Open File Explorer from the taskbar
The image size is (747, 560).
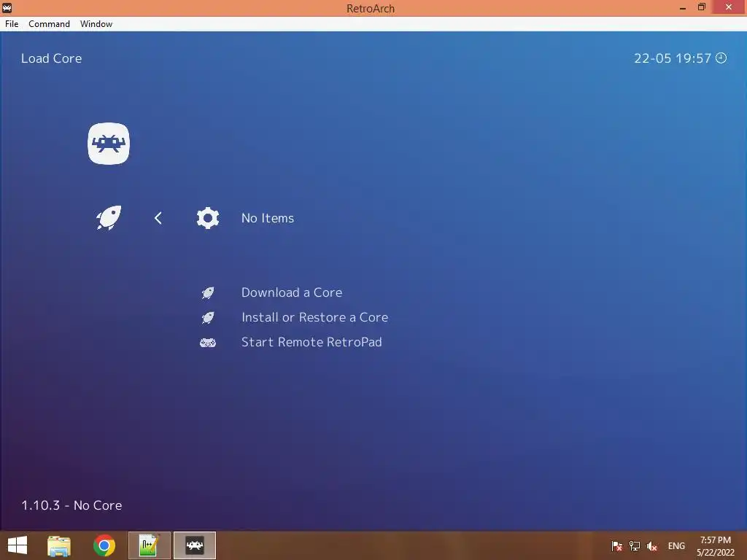58,545
